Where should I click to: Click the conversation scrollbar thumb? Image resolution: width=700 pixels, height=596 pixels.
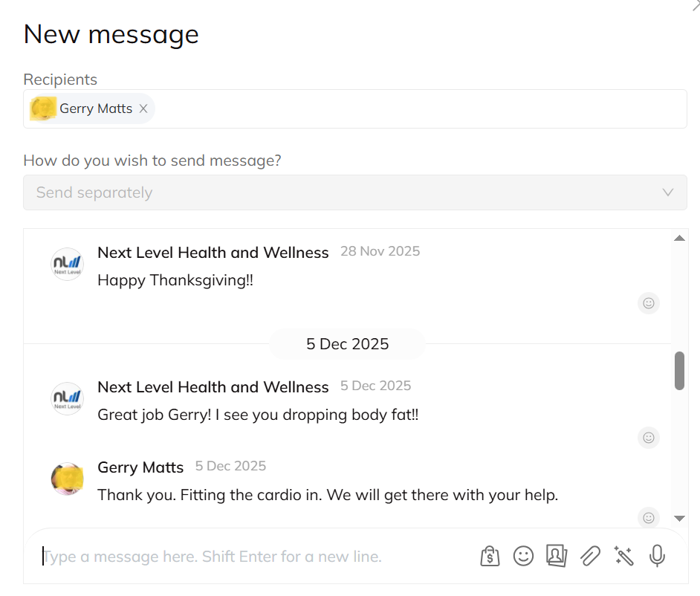pos(679,370)
